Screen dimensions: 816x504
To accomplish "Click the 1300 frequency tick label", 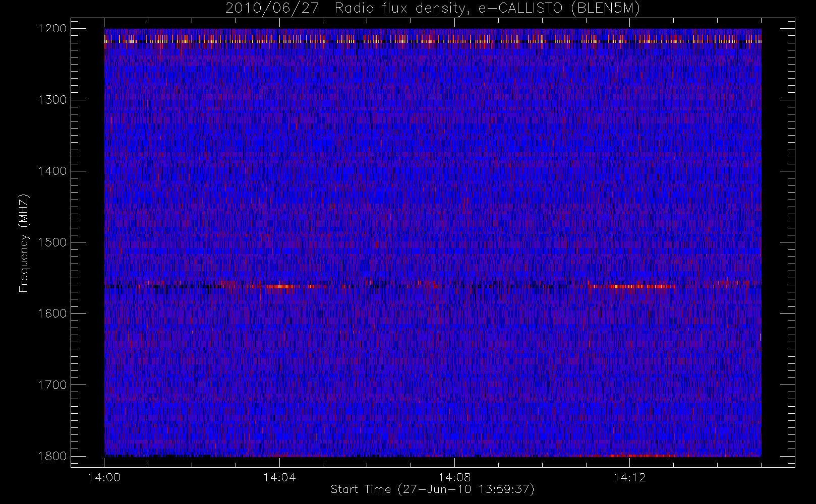I will [52, 100].
